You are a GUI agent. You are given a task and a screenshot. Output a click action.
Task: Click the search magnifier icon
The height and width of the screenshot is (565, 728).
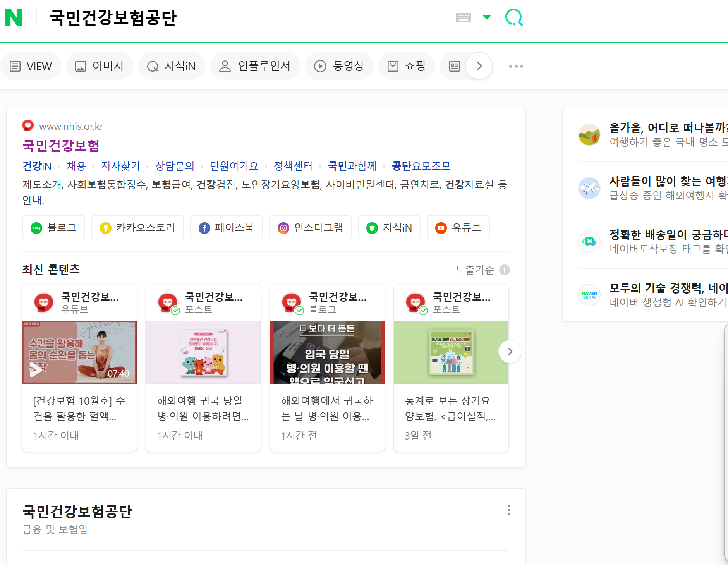click(514, 17)
